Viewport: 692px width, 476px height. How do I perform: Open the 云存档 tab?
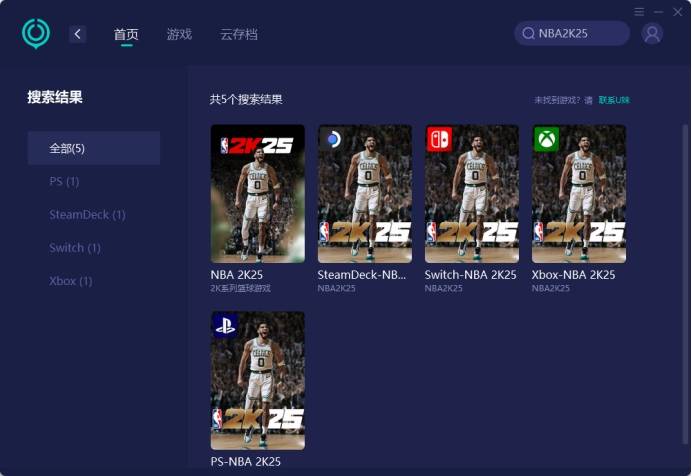(239, 35)
